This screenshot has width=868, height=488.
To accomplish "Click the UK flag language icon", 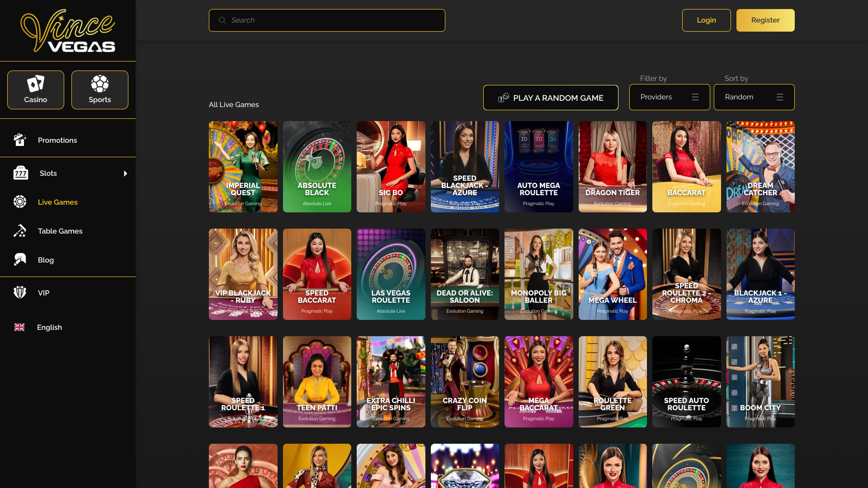I will [20, 327].
